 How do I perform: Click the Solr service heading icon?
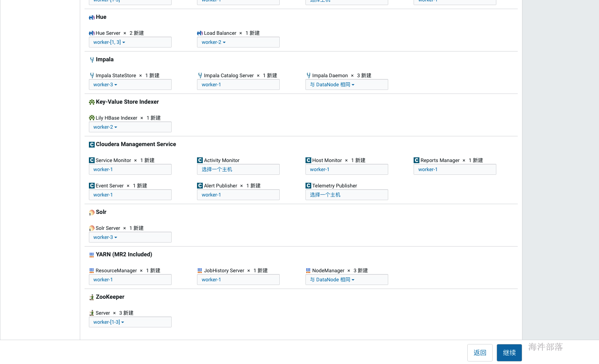[92, 212]
